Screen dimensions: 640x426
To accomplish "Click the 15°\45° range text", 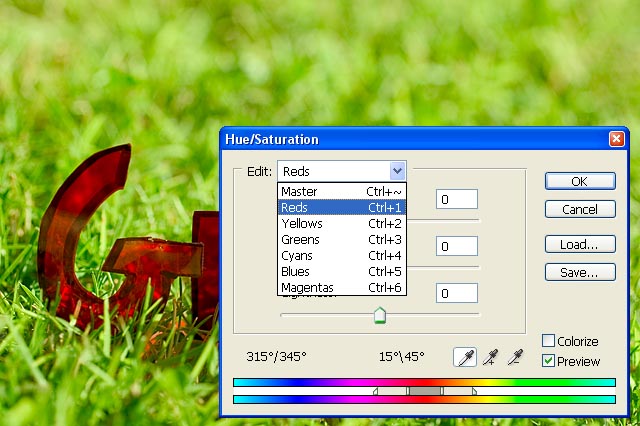I will (402, 357).
